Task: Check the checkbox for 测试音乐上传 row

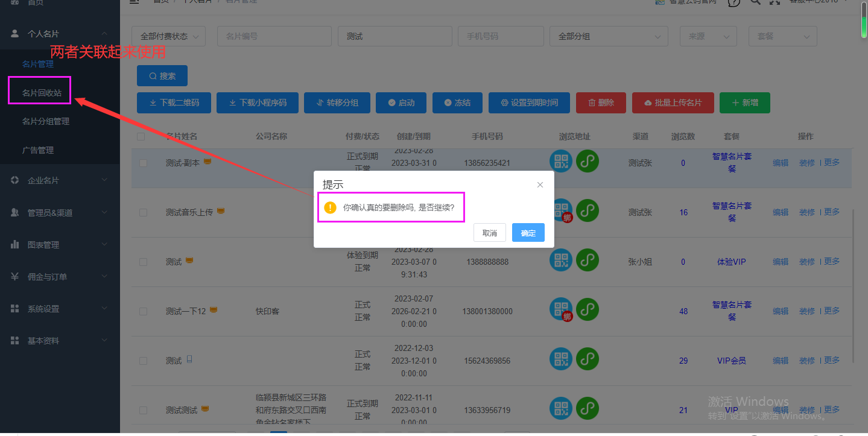Action: pyautogui.click(x=143, y=212)
